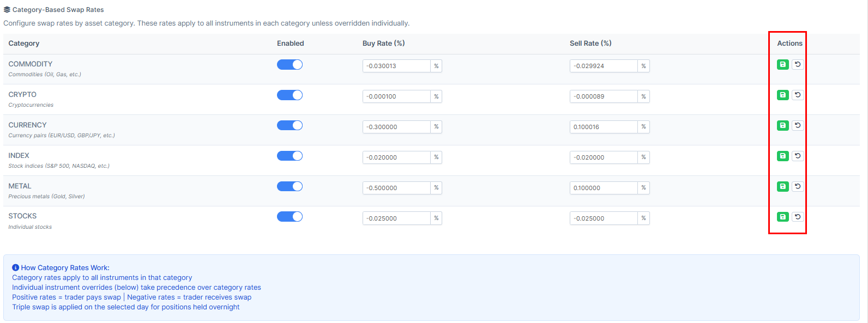Save the COMMODITY swap rates

[782, 64]
